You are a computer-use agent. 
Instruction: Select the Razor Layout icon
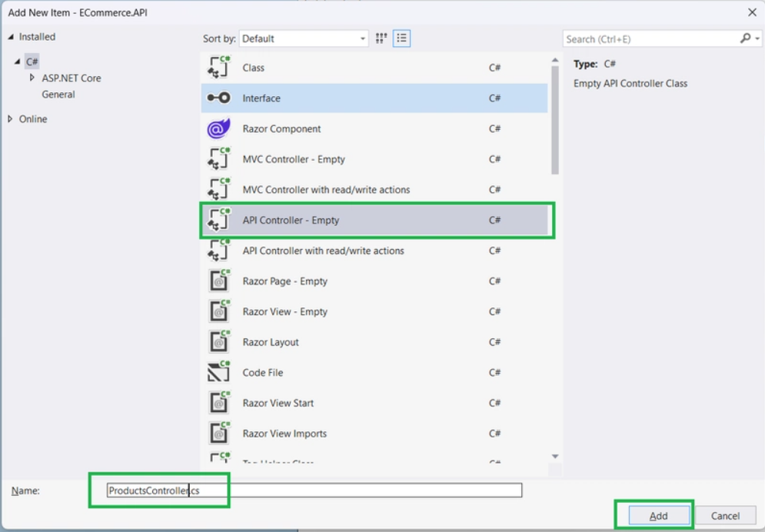(218, 342)
